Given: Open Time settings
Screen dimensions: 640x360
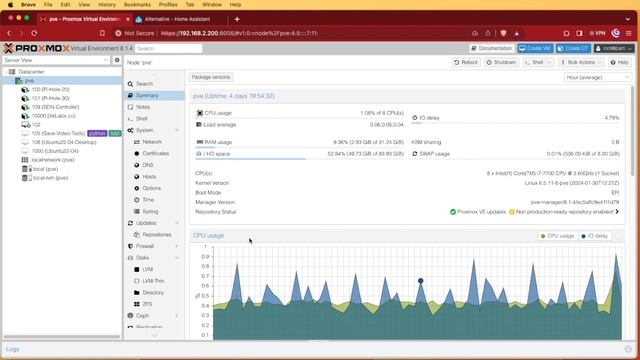Looking at the screenshot, I should pos(148,200).
